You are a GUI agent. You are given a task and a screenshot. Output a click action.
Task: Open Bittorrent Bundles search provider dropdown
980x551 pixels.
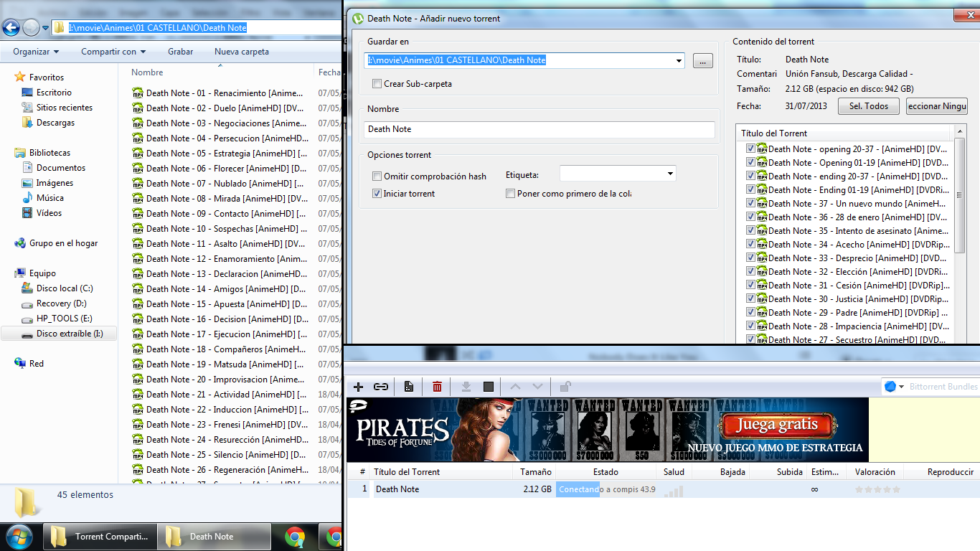(x=902, y=387)
